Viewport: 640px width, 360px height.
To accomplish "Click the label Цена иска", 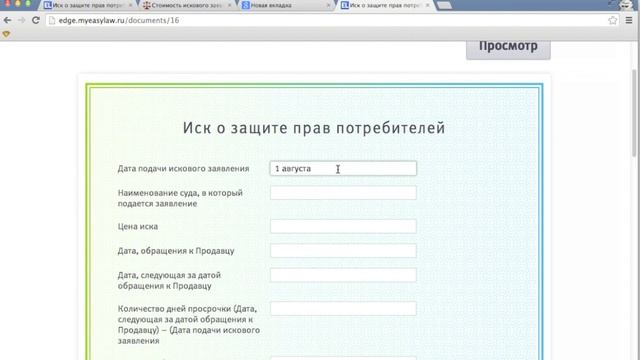I will (x=138, y=227).
